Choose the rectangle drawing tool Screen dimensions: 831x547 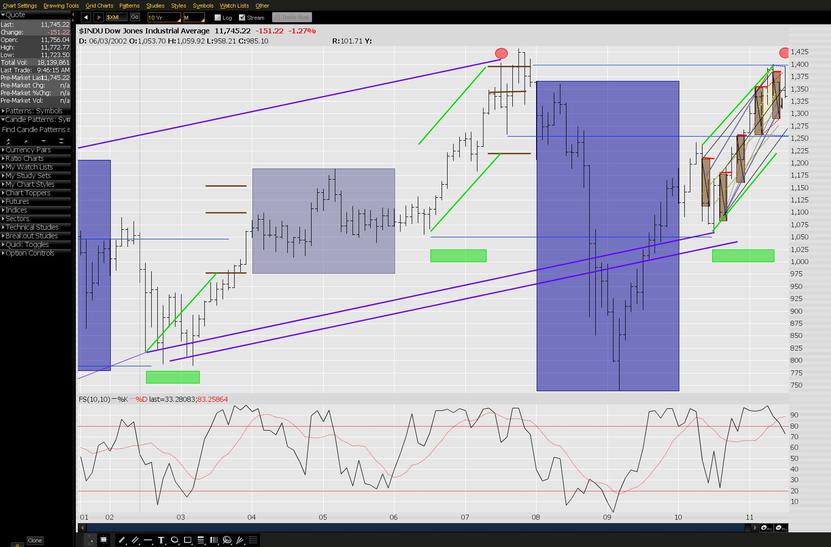[x=187, y=540]
